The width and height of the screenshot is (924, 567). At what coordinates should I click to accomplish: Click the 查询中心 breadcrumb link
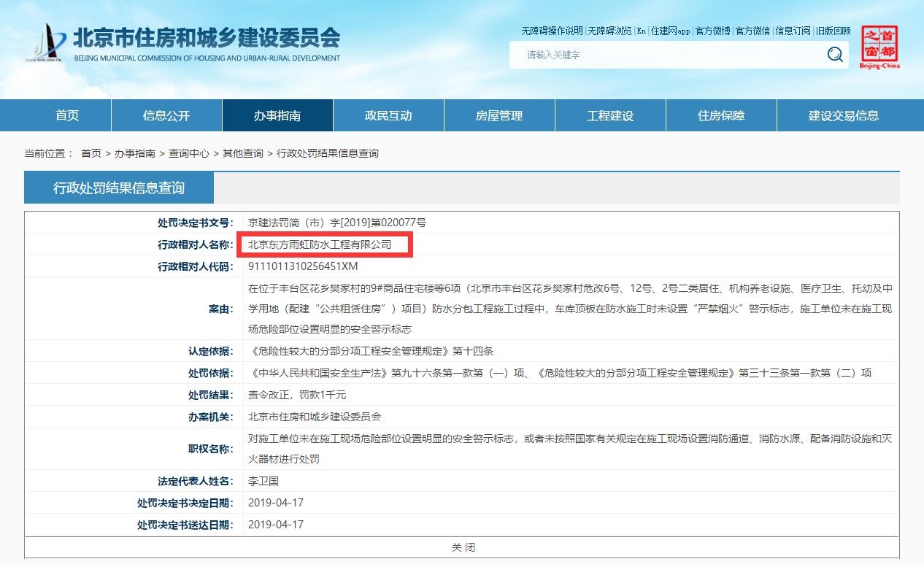click(189, 153)
